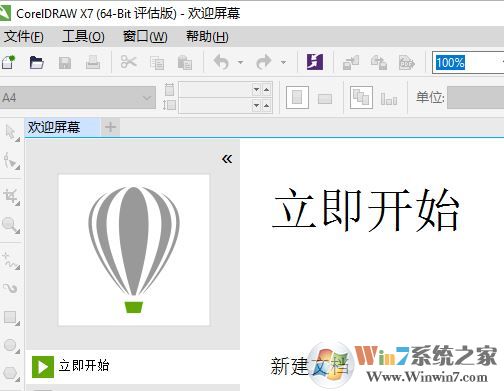The width and height of the screenshot is (504, 391).
Task: Click the Save disk icon
Action: (65, 63)
